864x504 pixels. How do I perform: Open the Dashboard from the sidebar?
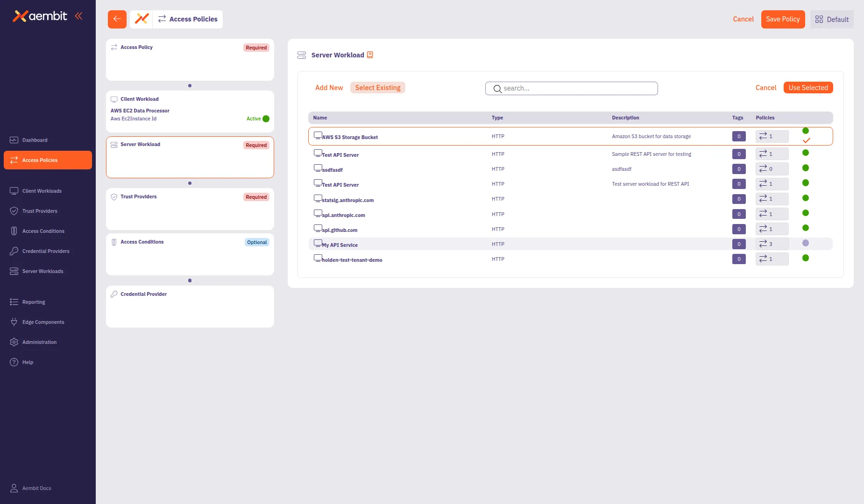click(x=35, y=140)
